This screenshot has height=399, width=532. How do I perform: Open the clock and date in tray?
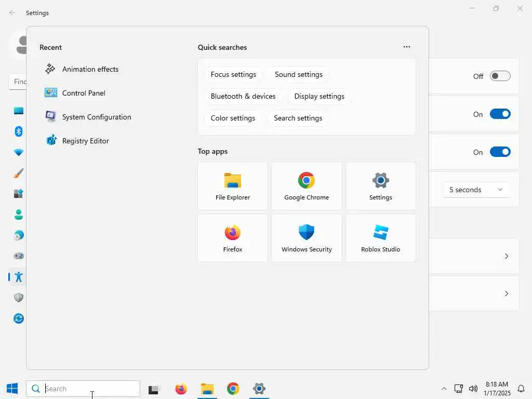coord(497,389)
